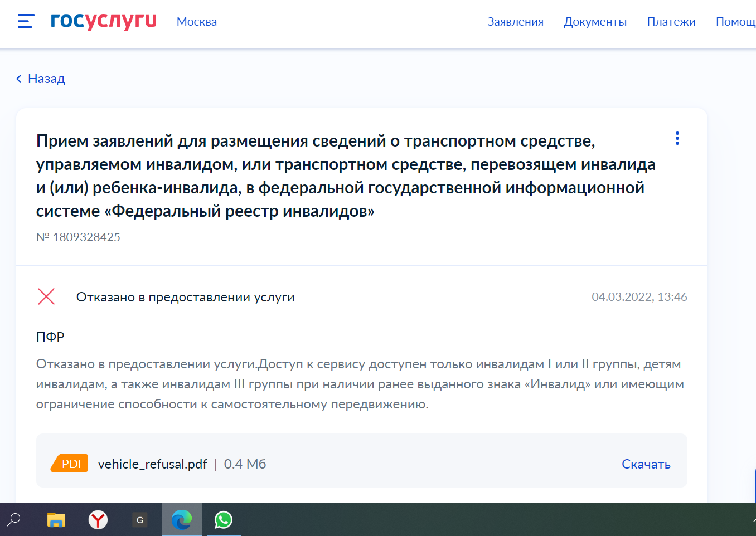Viewport: 756px width, 536px height.
Task: Download the file via Скачать
Action: tap(646, 464)
